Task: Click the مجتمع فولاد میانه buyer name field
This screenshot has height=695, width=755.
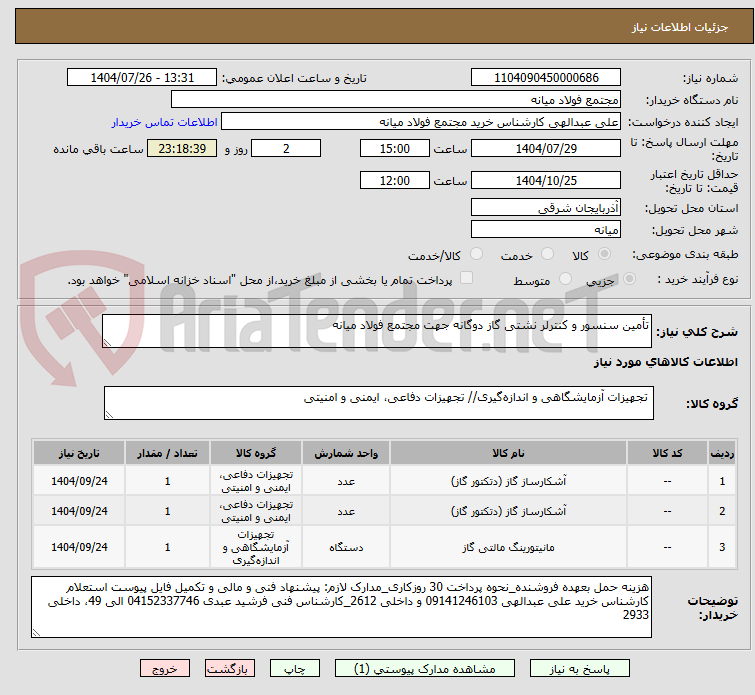Action: coord(396,100)
